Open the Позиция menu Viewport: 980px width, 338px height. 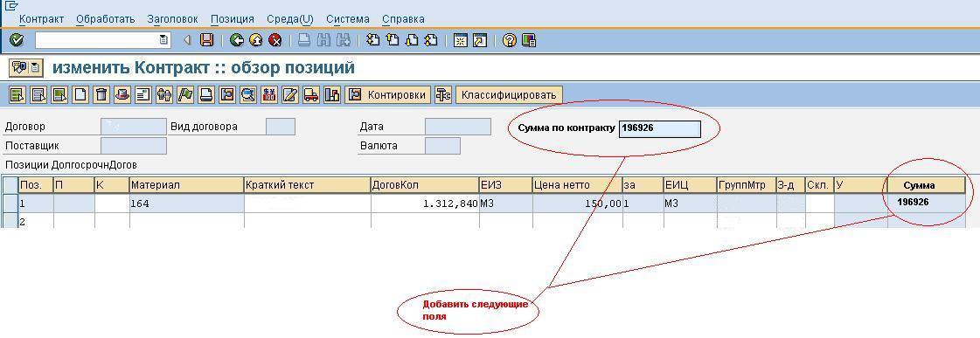(x=233, y=19)
